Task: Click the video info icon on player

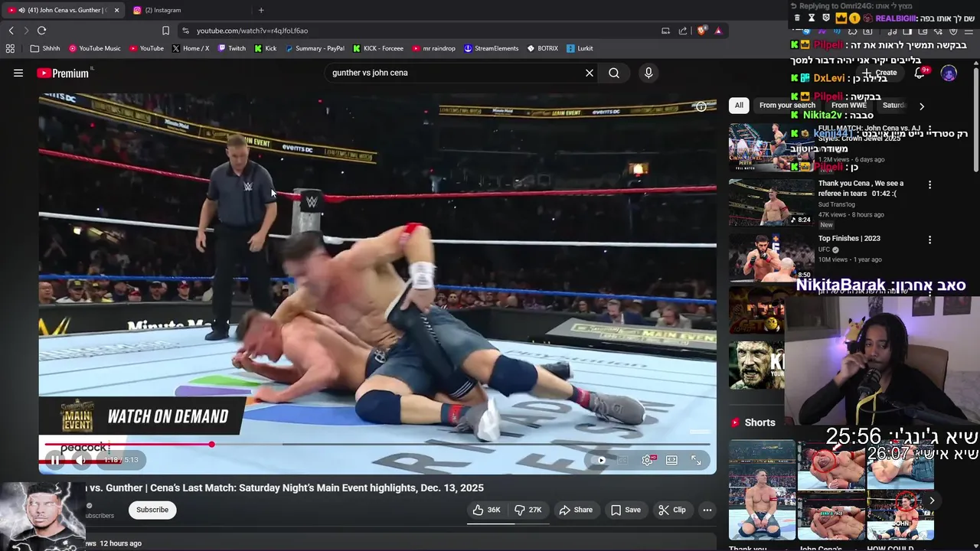Action: (x=701, y=107)
